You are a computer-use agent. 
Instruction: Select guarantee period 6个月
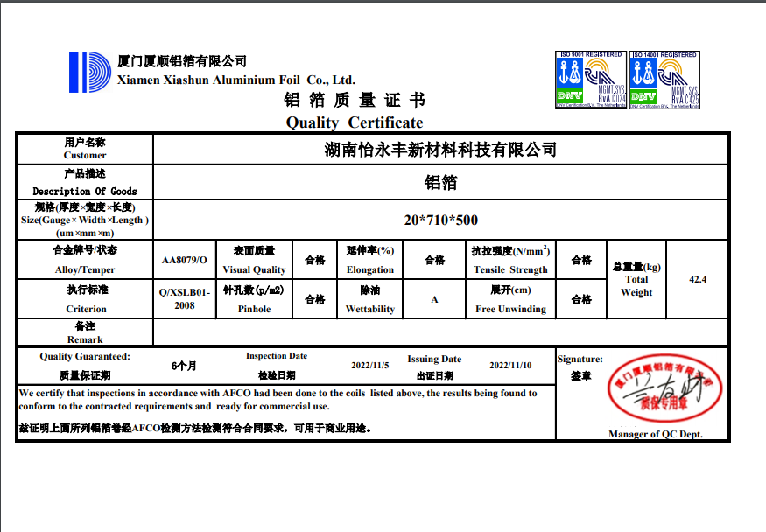pyautogui.click(x=184, y=366)
